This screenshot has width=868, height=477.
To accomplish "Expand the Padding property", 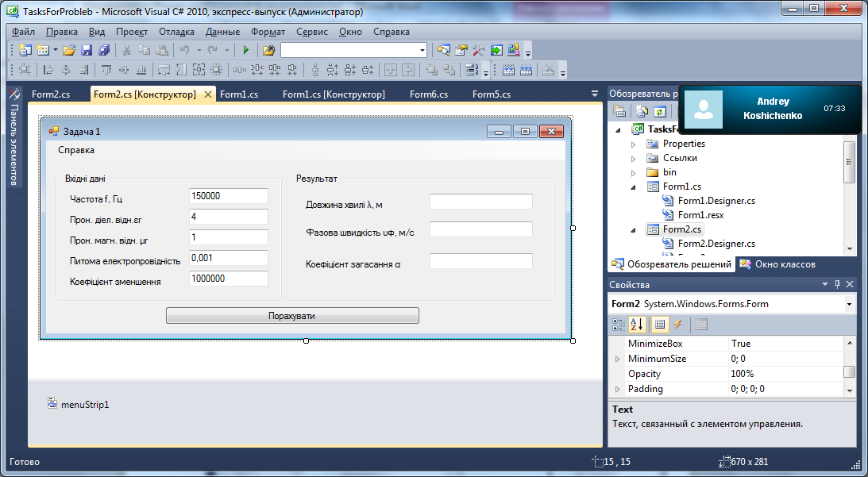I will [617, 389].
